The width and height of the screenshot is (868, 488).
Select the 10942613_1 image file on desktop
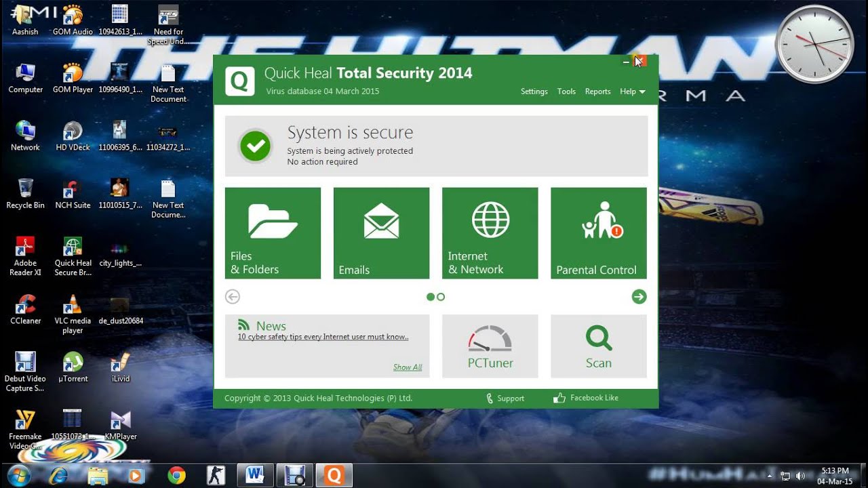tap(120, 20)
